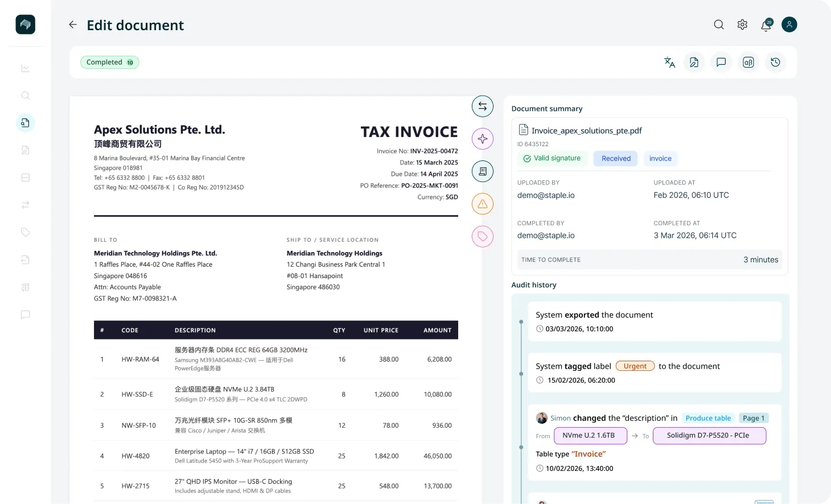
Task: Open the comments chat icon
Action: click(x=721, y=62)
